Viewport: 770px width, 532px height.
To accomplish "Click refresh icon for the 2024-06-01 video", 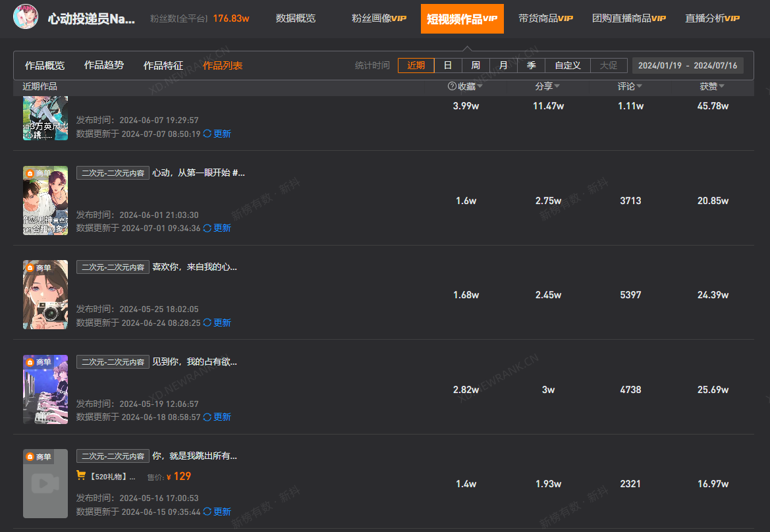I will pyautogui.click(x=207, y=228).
